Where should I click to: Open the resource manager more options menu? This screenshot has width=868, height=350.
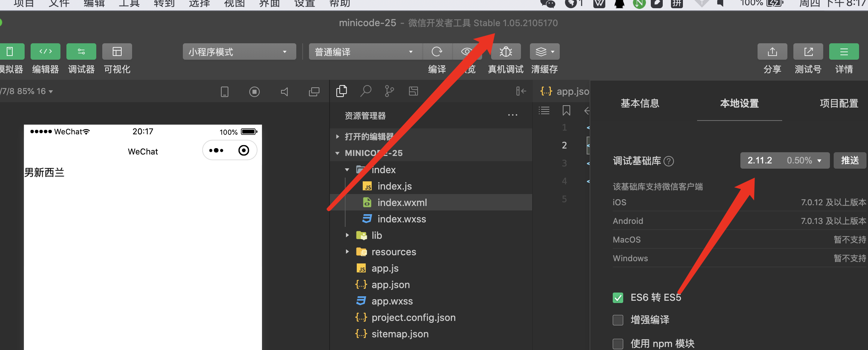[x=513, y=115]
